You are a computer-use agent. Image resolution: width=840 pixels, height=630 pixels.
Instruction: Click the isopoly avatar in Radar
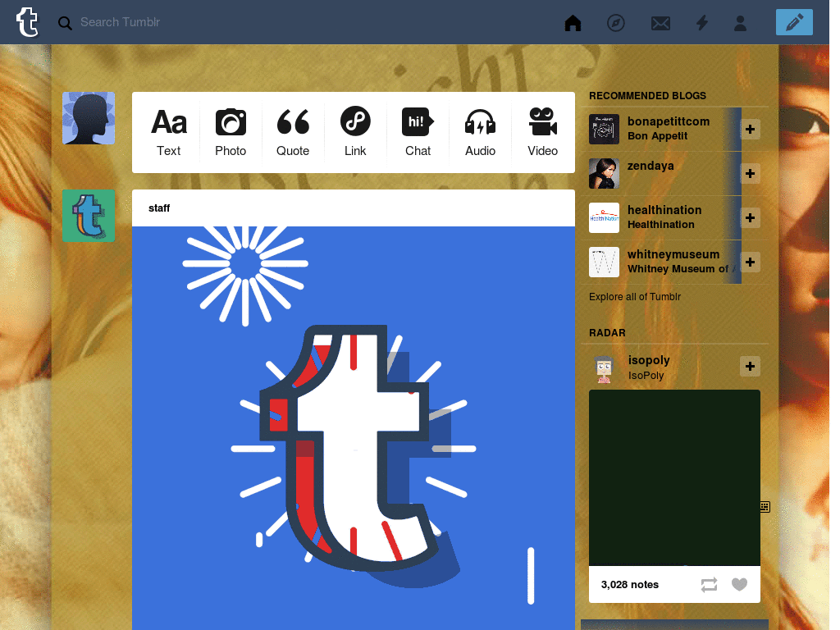pos(604,369)
